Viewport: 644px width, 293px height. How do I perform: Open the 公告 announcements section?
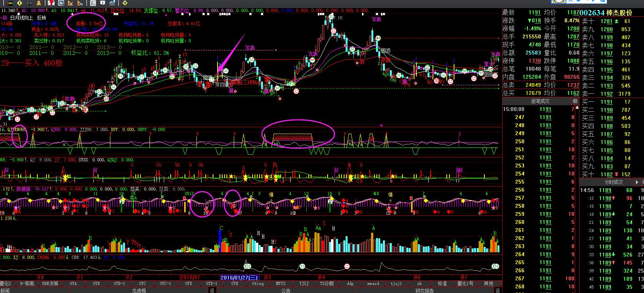286,290
